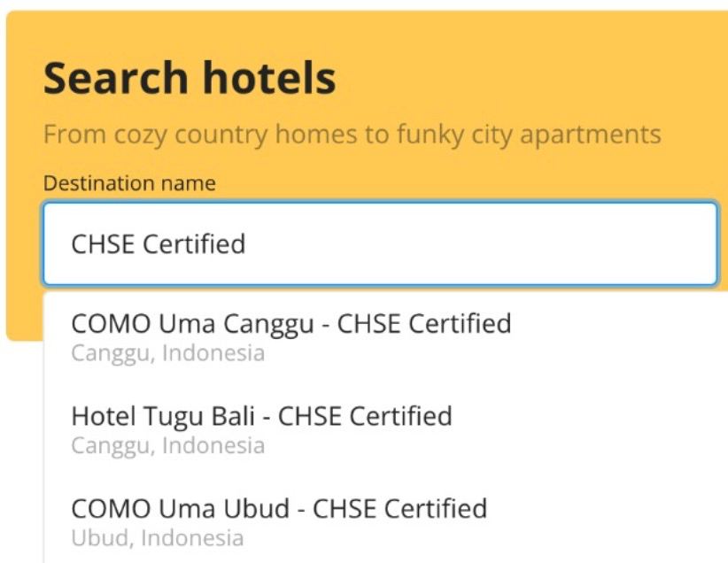
Task: Click "Canggu, Indonesia" under Hotel Tugu Bali
Action: [x=167, y=445]
